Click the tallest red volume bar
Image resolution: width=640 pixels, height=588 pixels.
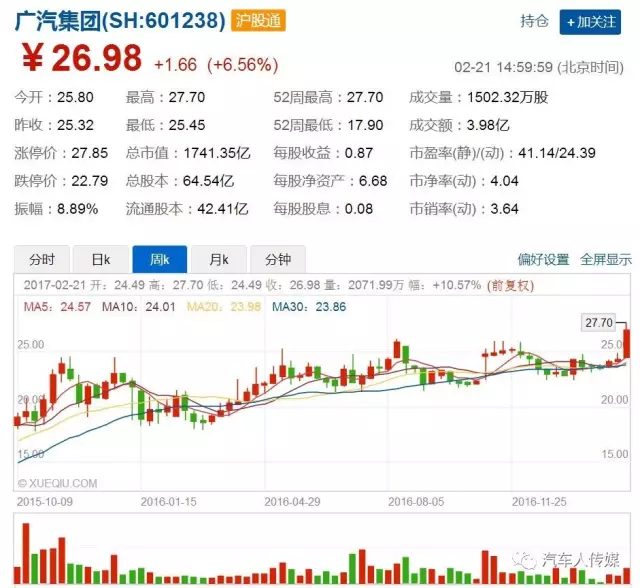(26, 553)
